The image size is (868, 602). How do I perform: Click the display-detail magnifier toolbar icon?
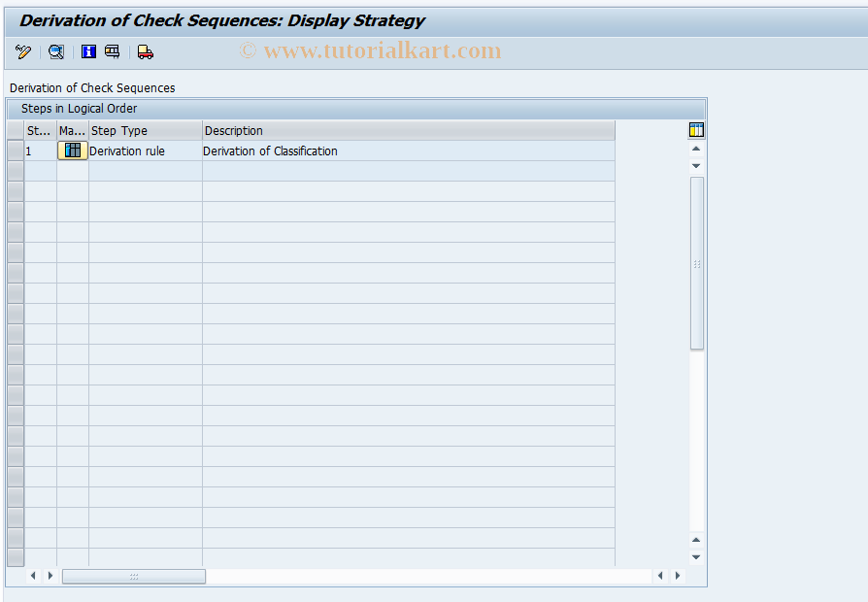coord(56,52)
